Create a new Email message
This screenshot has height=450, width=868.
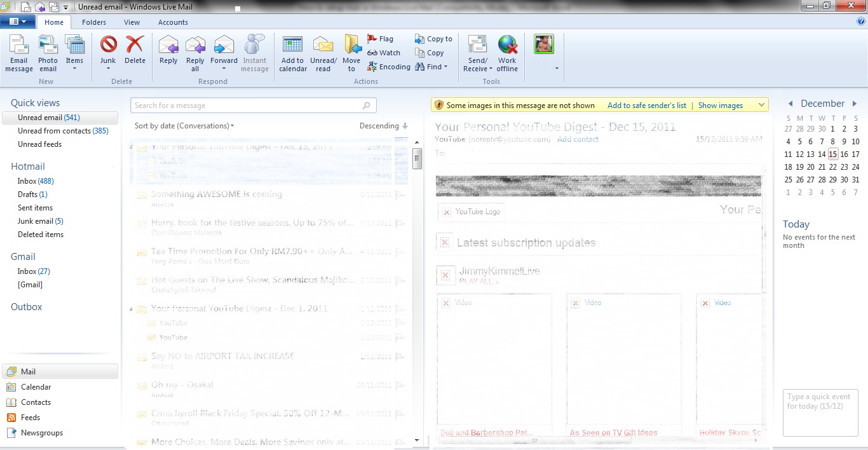click(19, 53)
